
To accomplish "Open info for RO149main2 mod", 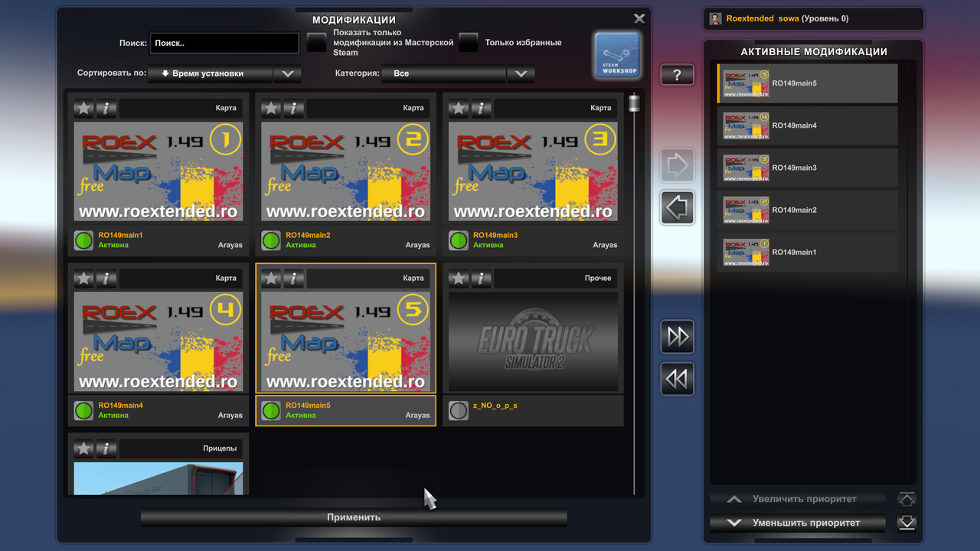I will [x=294, y=108].
